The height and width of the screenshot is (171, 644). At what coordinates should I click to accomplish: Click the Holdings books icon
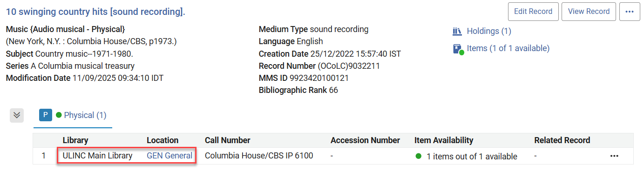(457, 31)
